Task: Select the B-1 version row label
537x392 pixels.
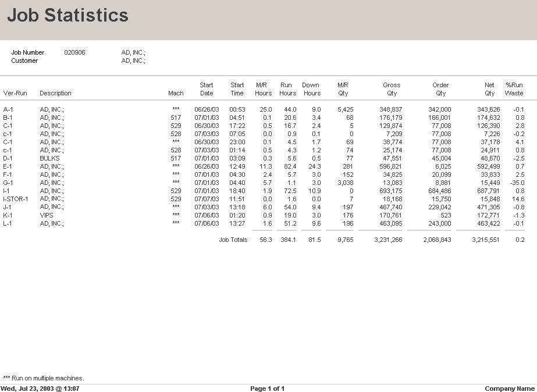Action: pos(8,117)
